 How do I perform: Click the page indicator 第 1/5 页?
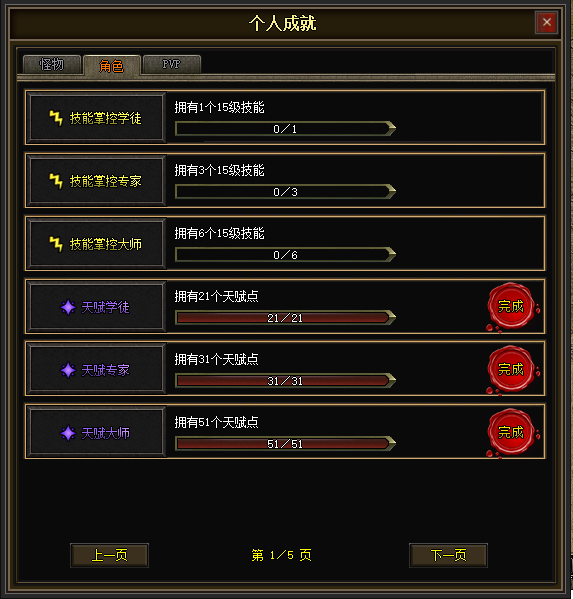[x=282, y=555]
